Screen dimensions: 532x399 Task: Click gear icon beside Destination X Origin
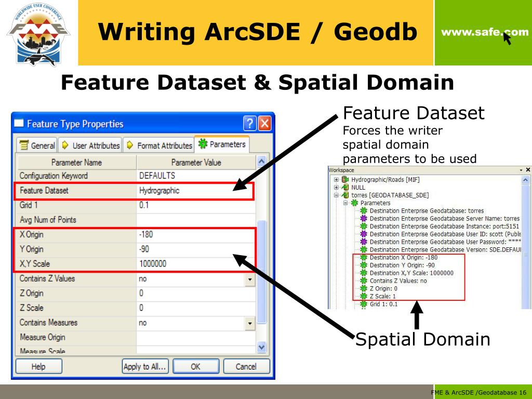(363, 258)
